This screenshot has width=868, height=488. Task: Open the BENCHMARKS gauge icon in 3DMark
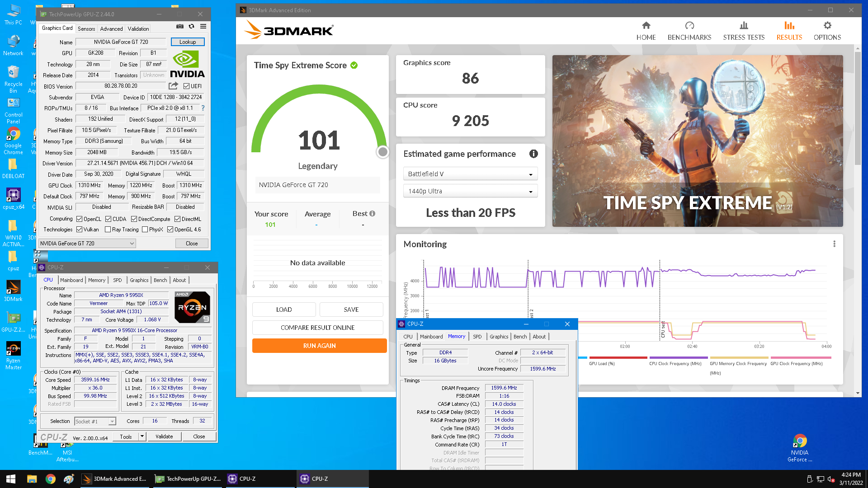pos(689,26)
